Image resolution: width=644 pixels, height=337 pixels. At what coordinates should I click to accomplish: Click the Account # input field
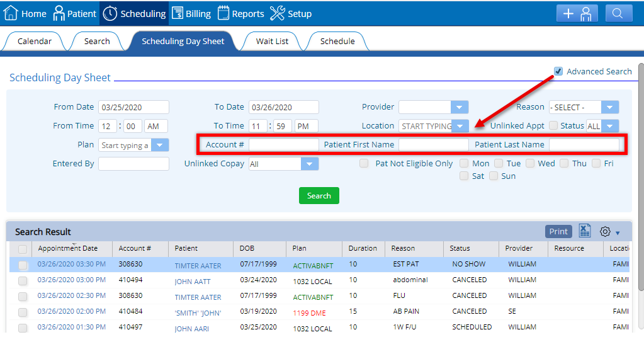point(283,145)
